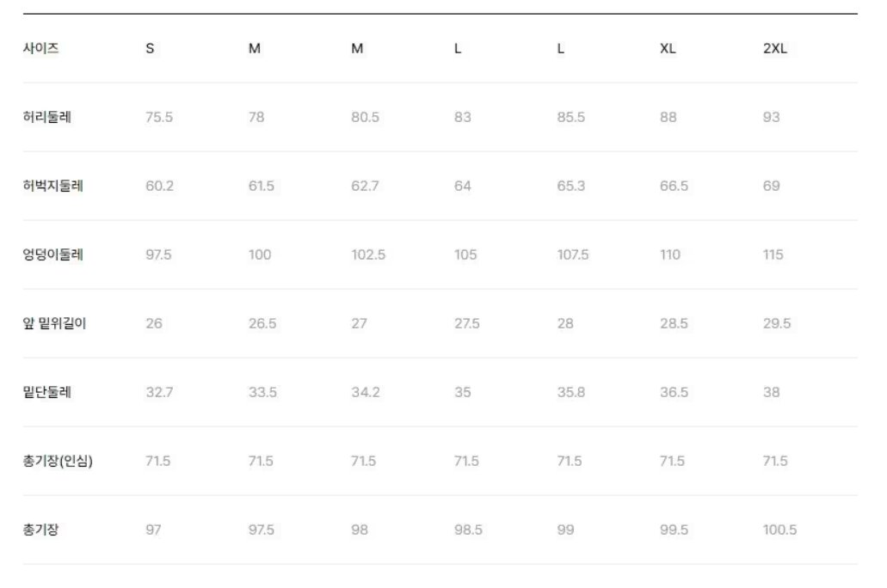
Task: Select rise value 27.5 in table
Action: click(466, 323)
